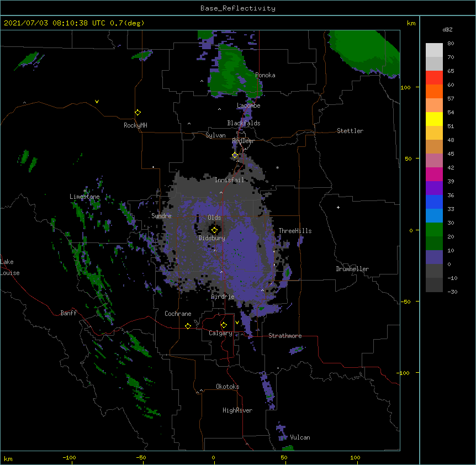
Task: Click the Didsbury city label
Action: (x=212, y=238)
